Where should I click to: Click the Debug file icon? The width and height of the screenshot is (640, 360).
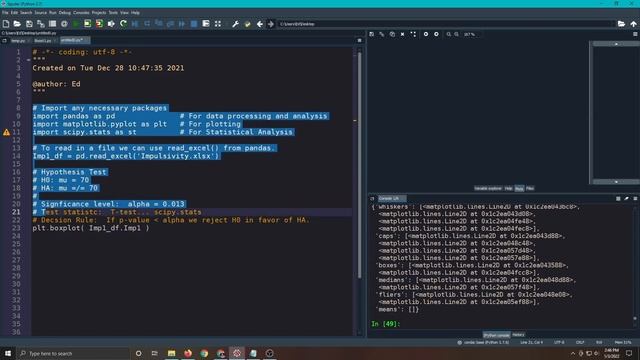point(135,24)
